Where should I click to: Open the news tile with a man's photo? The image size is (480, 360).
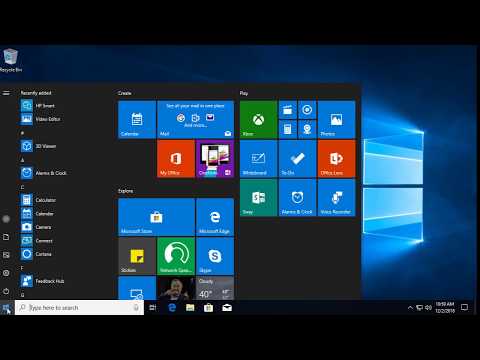[176, 288]
